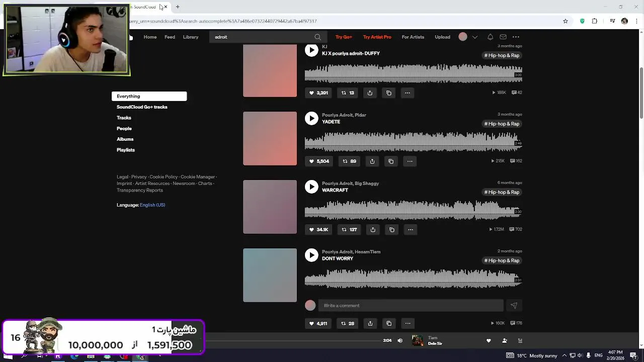
Task: Open the For Artists page
Action: 413,37
